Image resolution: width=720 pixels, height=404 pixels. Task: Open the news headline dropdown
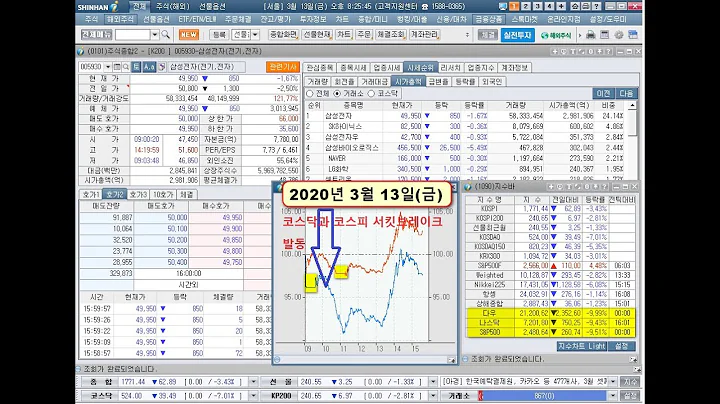[613, 382]
